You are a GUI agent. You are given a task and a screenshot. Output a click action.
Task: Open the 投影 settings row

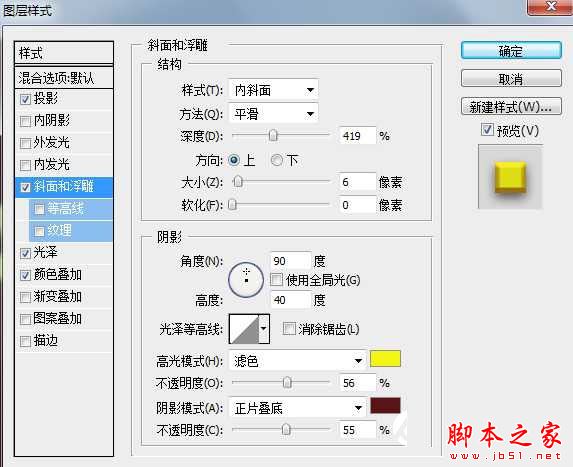tap(64, 99)
